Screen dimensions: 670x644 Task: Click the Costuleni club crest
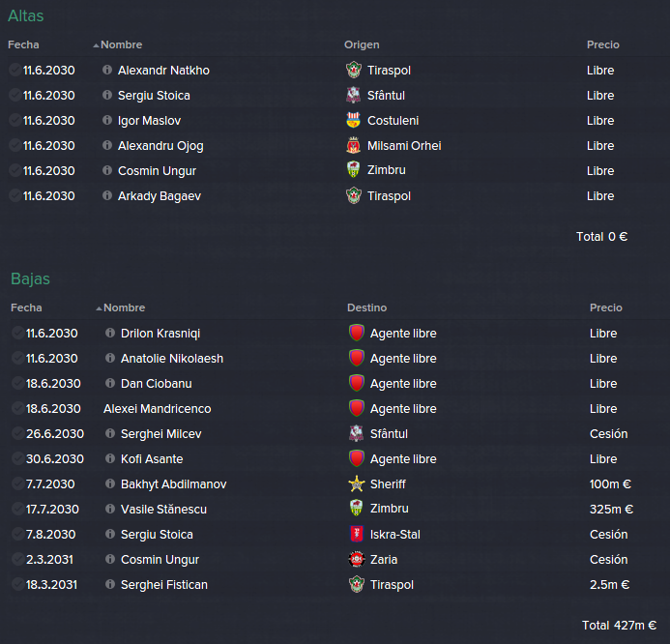point(354,120)
